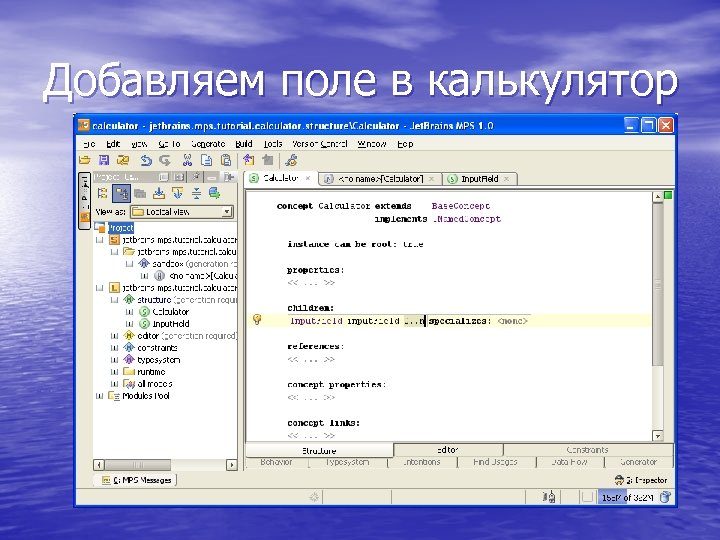Click the hide (minimize) icon in Project pane header
The image size is (720, 540).
click(212, 177)
